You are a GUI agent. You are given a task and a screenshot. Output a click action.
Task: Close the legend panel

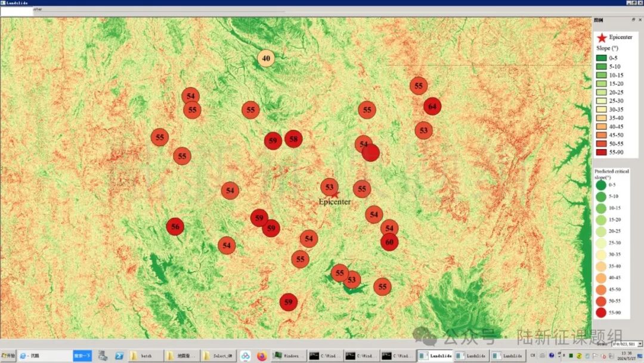point(640,20)
